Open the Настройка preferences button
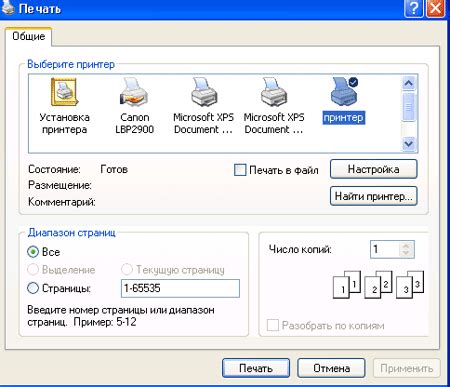The height and width of the screenshot is (387, 450). pos(373,169)
